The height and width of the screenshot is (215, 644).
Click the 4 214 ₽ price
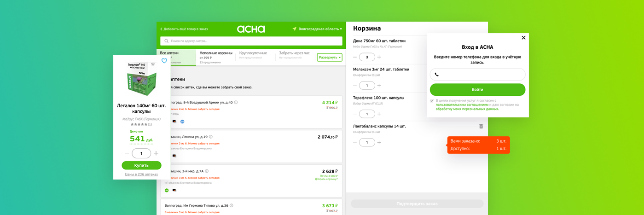330,103
